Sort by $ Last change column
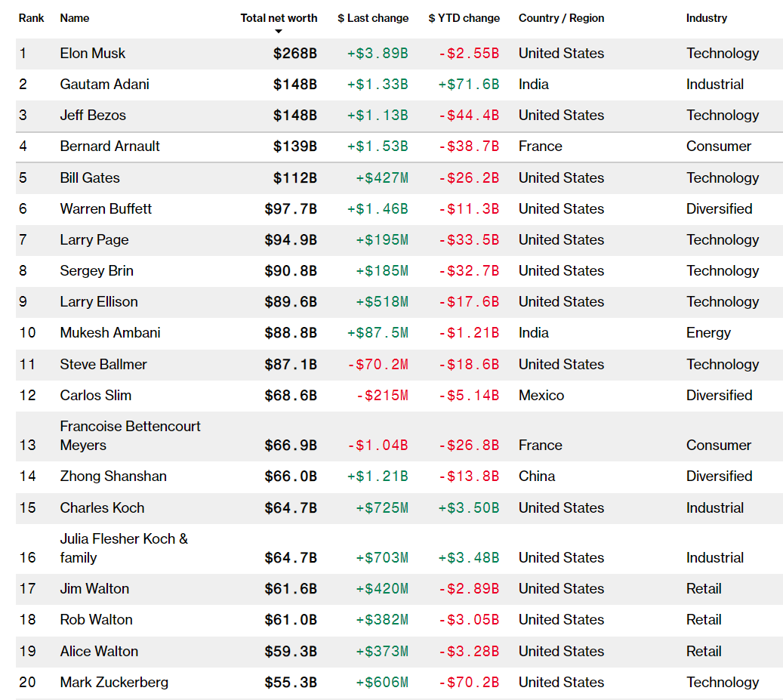Screen dimensions: 783x700 373,18
